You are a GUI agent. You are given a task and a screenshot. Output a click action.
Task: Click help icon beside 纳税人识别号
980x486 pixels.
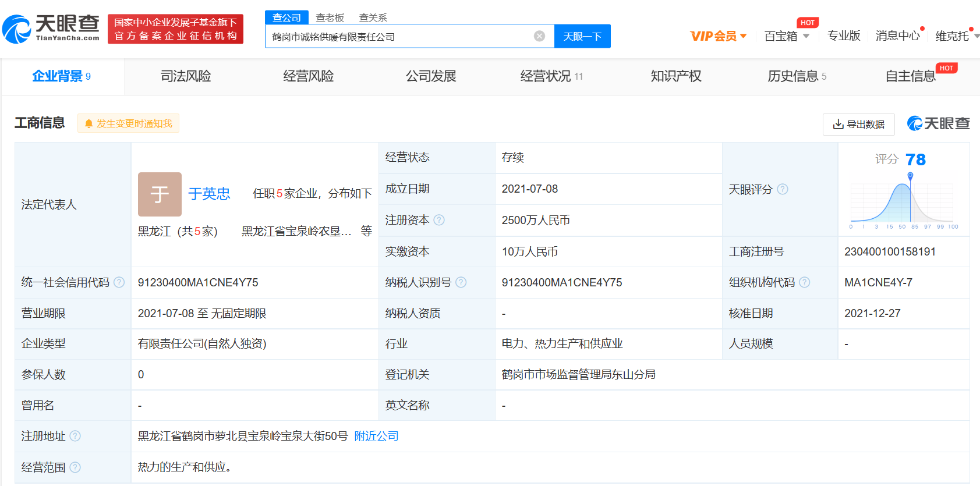pos(461,282)
